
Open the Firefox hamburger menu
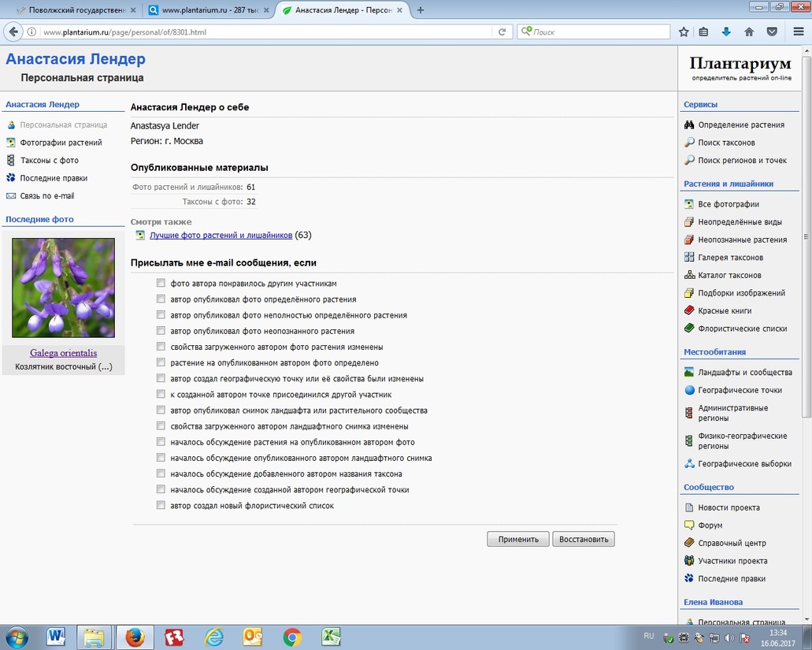[798, 32]
